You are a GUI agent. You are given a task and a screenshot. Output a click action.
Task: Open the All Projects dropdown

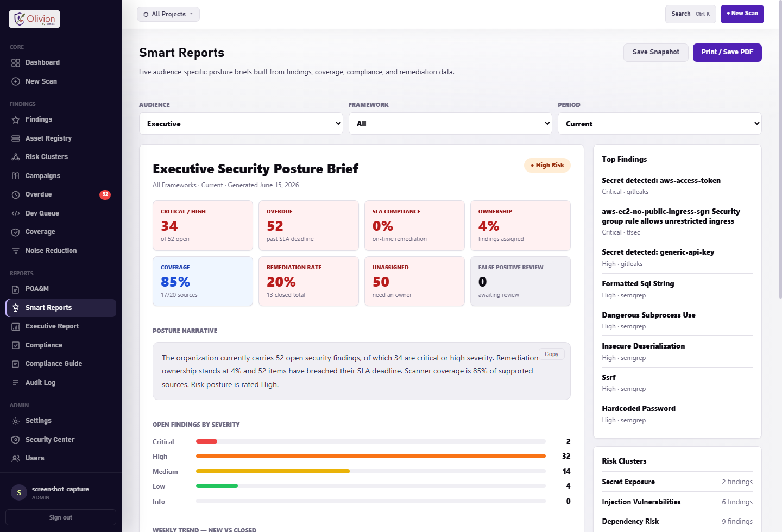click(168, 14)
